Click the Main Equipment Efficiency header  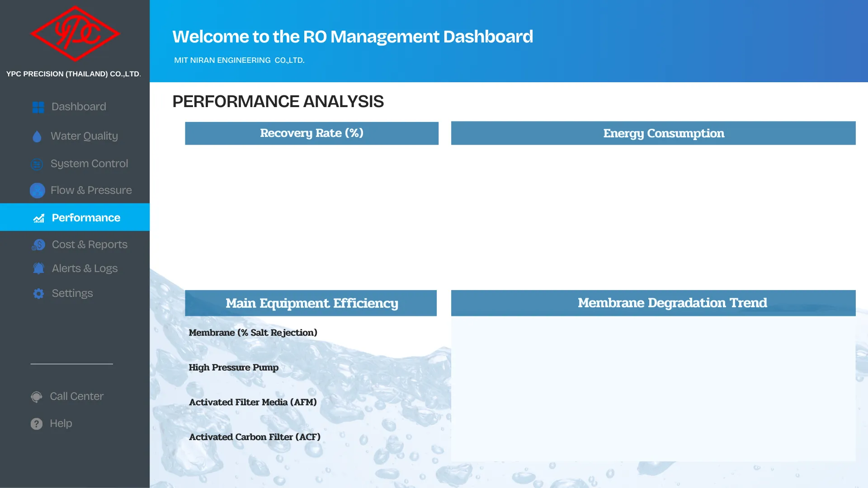coord(311,303)
